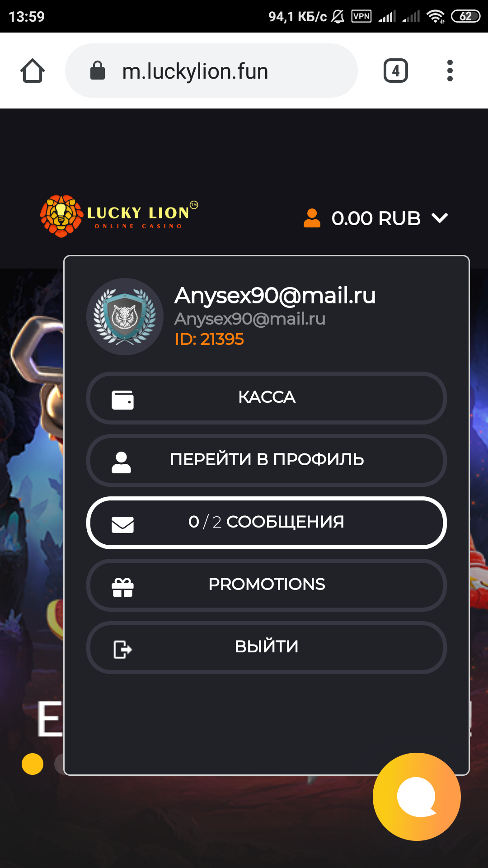Collapse the account menu chevron
This screenshot has width=488, height=868.
pos(440,218)
